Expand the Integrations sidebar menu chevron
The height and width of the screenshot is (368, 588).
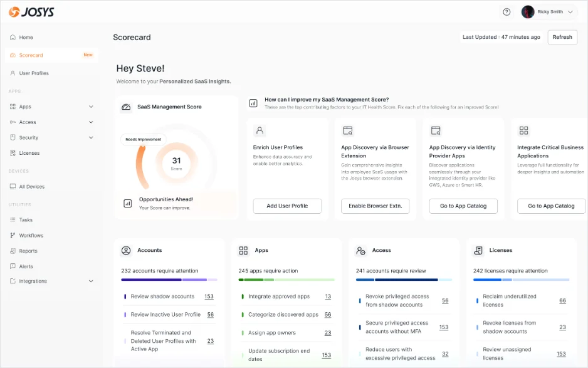click(91, 281)
